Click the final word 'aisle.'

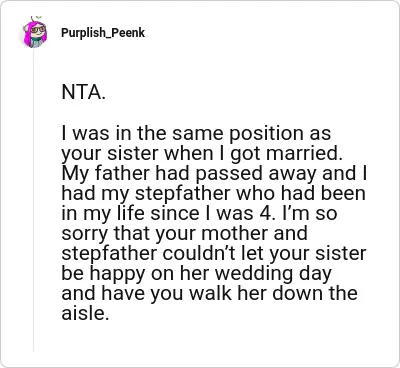[85, 313]
